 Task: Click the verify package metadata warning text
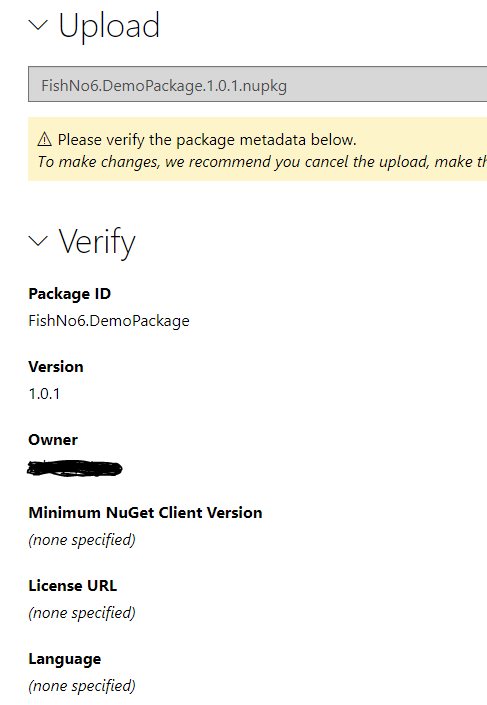tap(207, 140)
